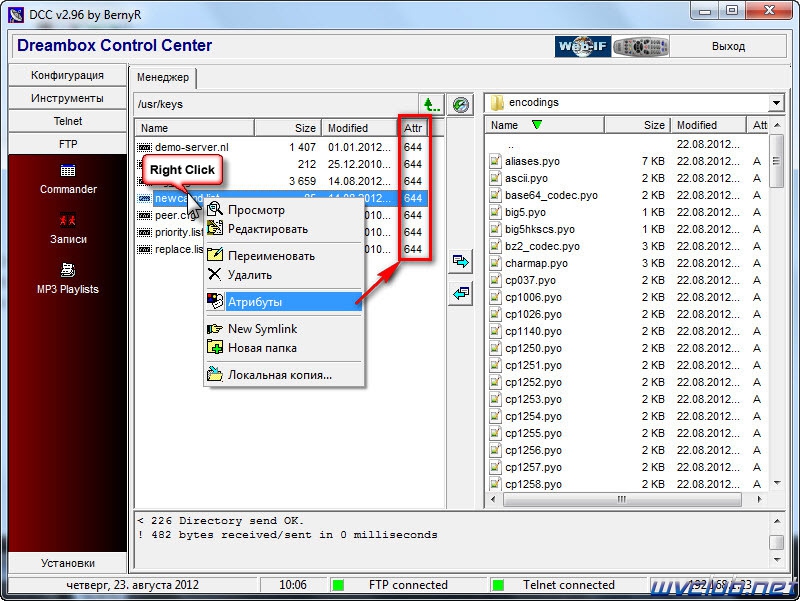Sort left panel by Name column
Viewport: 800px width, 601px height.
[195, 128]
